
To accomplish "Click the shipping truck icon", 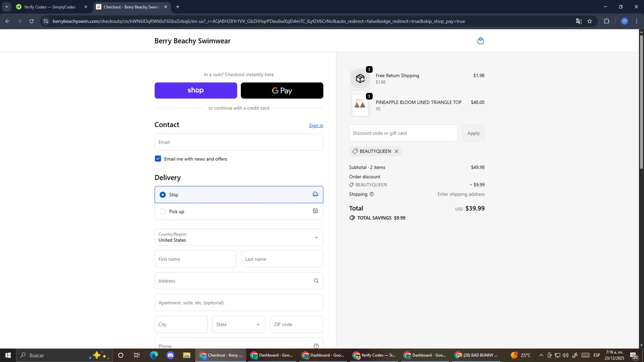I will point(315,194).
